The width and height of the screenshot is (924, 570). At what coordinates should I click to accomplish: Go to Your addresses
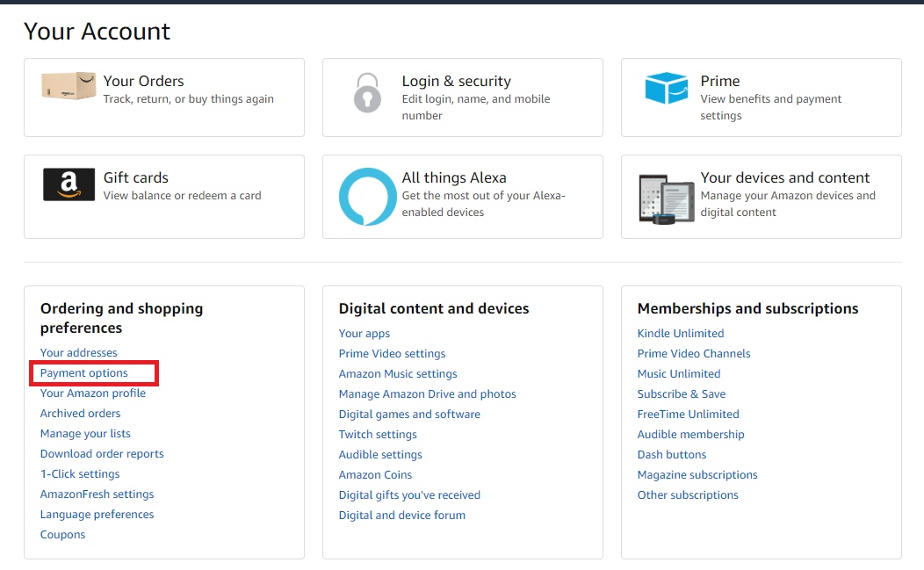[x=78, y=353]
